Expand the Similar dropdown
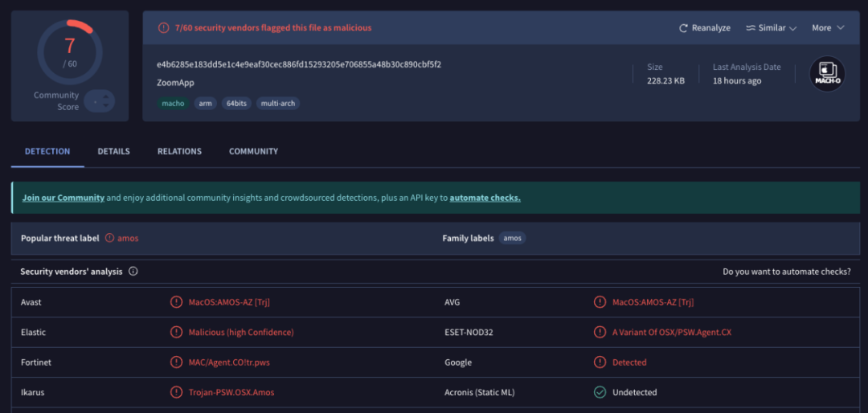 [771, 28]
